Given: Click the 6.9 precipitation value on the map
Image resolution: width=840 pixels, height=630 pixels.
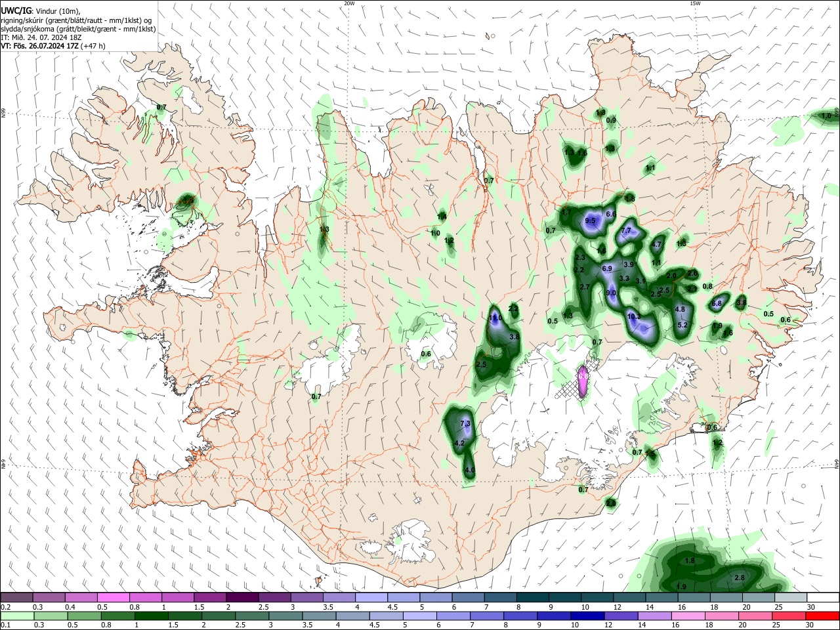Looking at the screenshot, I should (607, 268).
